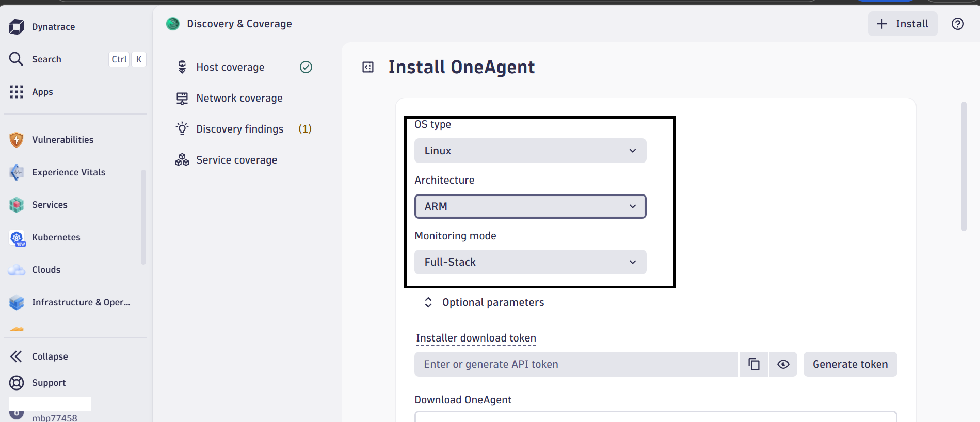Select Discovery findings in the navigation
Image resolution: width=980 pixels, height=422 pixels.
tap(240, 129)
